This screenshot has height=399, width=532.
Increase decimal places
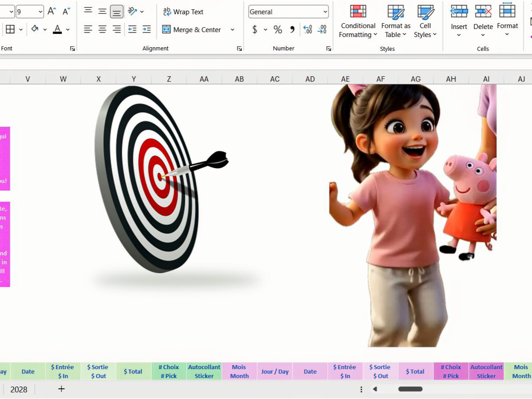[x=308, y=29]
